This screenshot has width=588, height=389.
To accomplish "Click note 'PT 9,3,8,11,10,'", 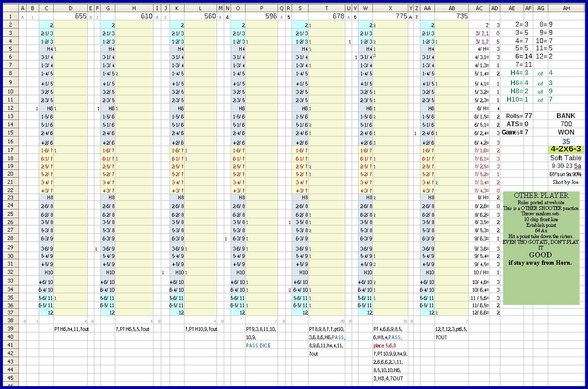I will tap(262, 329).
